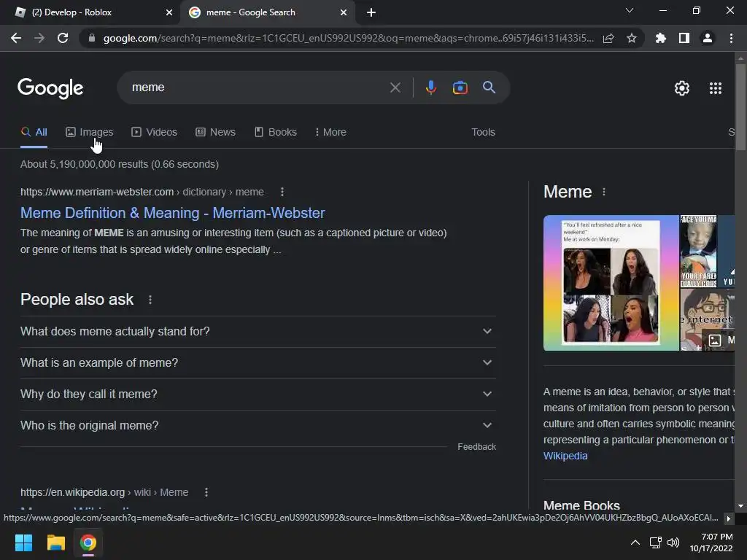
Task: Click the browser forward arrow
Action: (39, 38)
